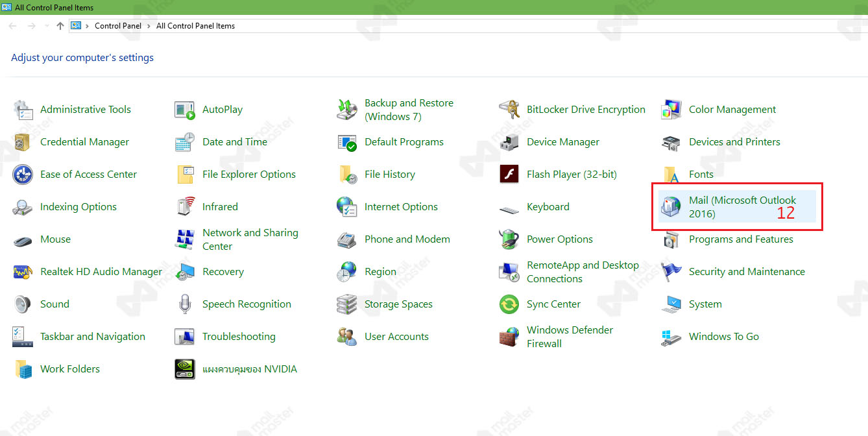
Task: Open the Device Manager link
Action: [562, 142]
